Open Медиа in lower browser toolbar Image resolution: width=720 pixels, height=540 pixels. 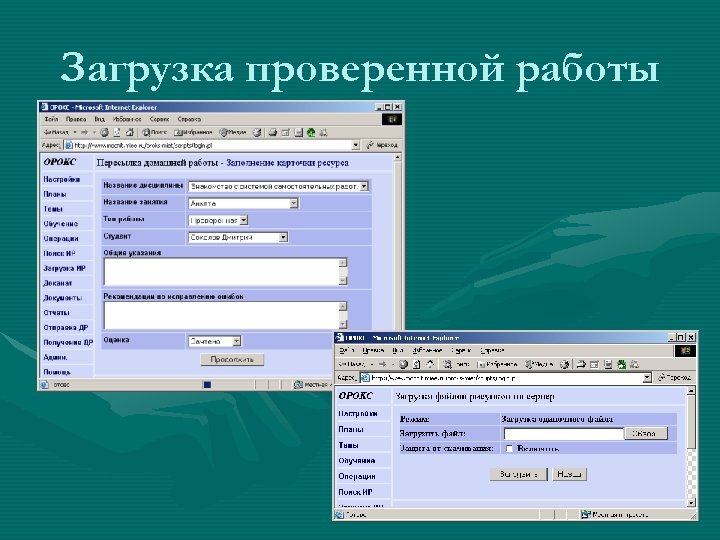click(x=540, y=364)
